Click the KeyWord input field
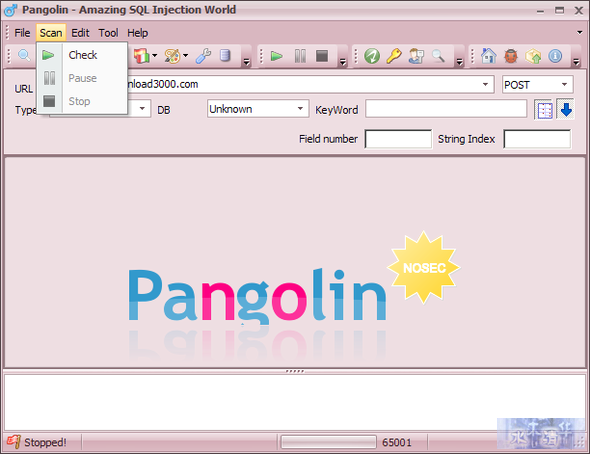Screen dimensions: 590x454 [446, 109]
